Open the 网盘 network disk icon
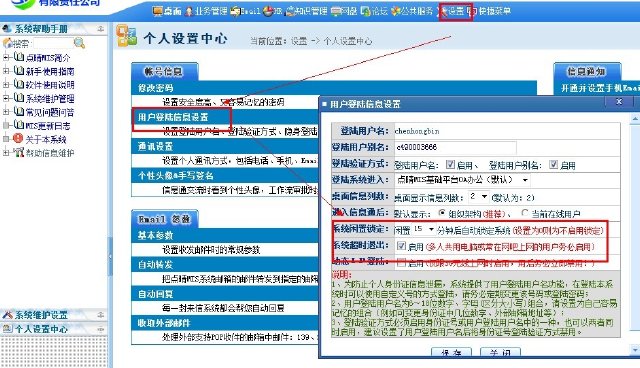640x368 pixels. 336,11
